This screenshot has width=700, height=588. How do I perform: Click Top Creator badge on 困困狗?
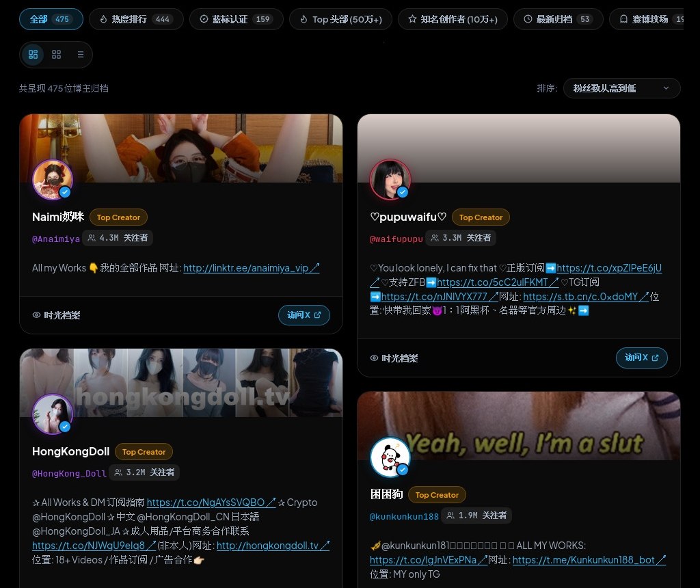[x=437, y=495]
